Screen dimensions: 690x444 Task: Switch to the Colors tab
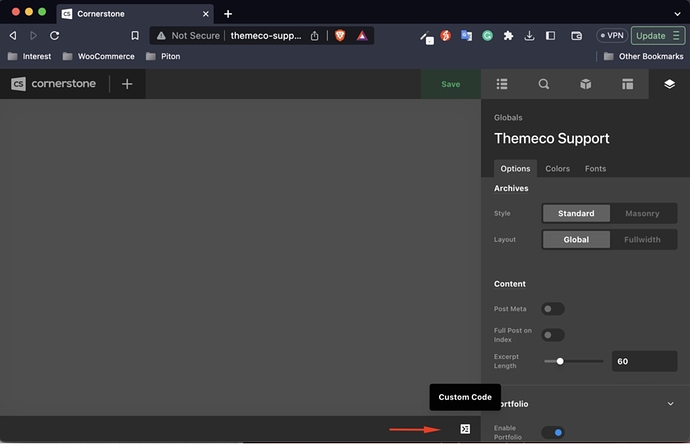(x=557, y=169)
